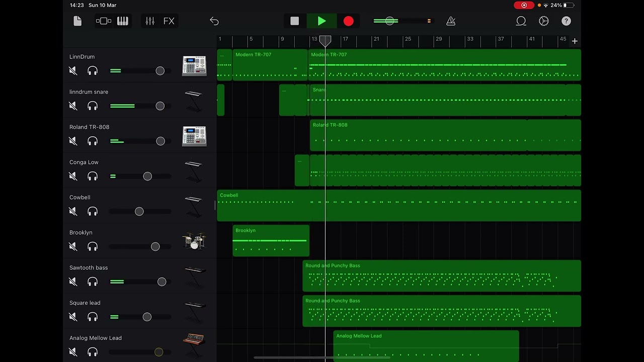Mute the Brooklyn track
Screen dimensions: 644x362
73,247
